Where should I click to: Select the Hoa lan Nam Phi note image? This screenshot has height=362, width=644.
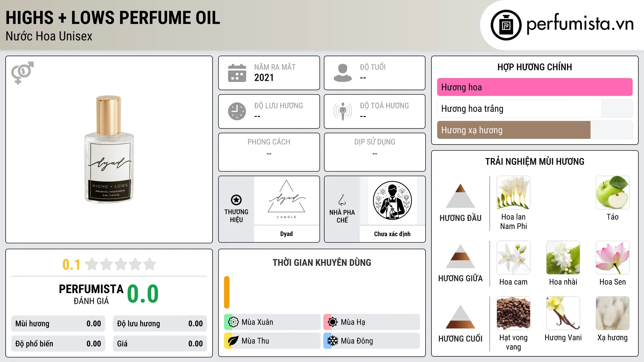(x=514, y=193)
